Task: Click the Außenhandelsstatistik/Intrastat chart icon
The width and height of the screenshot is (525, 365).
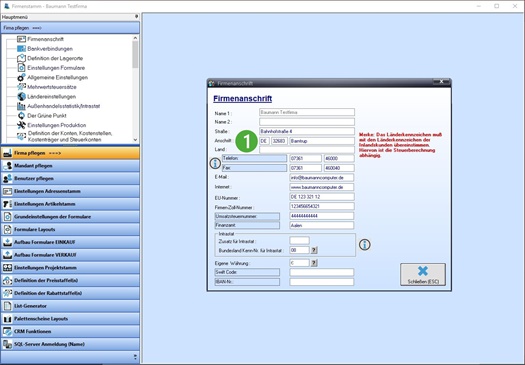Action: point(21,106)
